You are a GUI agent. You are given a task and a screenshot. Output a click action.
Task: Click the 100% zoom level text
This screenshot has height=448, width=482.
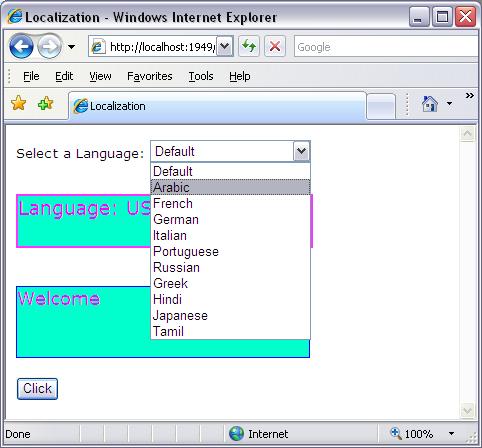click(419, 434)
